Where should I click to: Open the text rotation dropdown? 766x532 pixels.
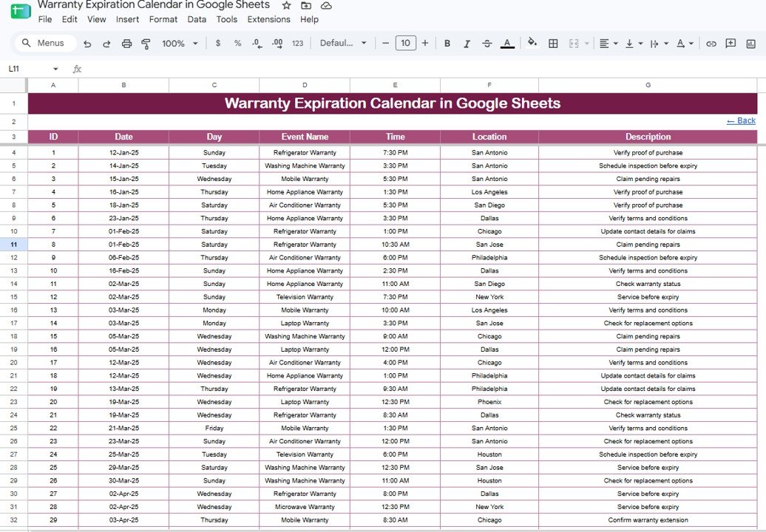(x=685, y=44)
